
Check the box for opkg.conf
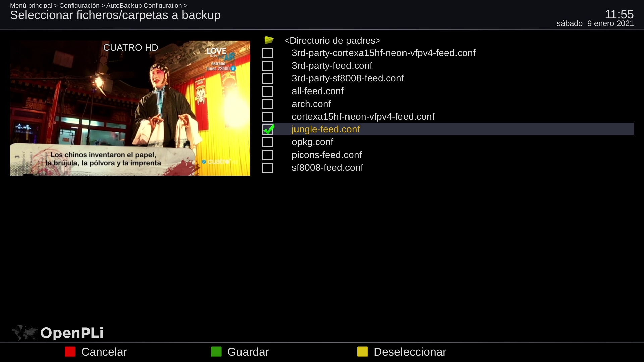268,142
